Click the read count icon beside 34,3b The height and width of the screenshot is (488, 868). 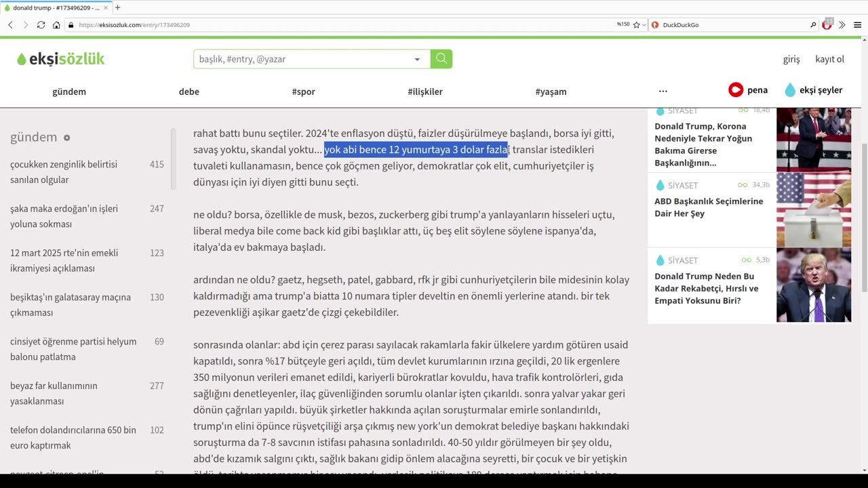tap(743, 185)
